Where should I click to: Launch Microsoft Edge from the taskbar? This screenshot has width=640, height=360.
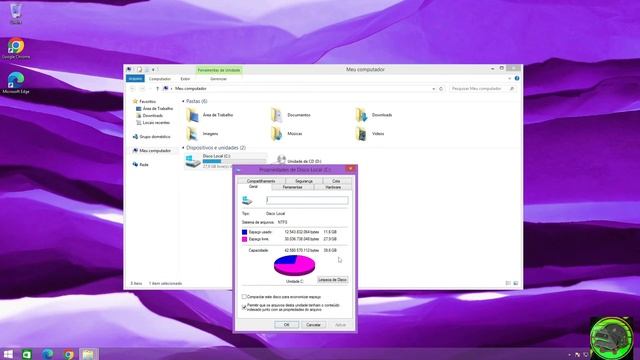[x=47, y=354]
